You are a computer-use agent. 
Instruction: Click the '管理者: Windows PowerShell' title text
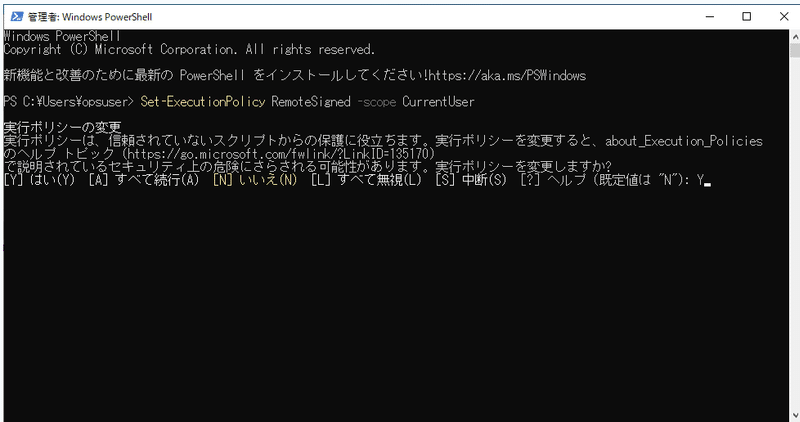coord(90,17)
